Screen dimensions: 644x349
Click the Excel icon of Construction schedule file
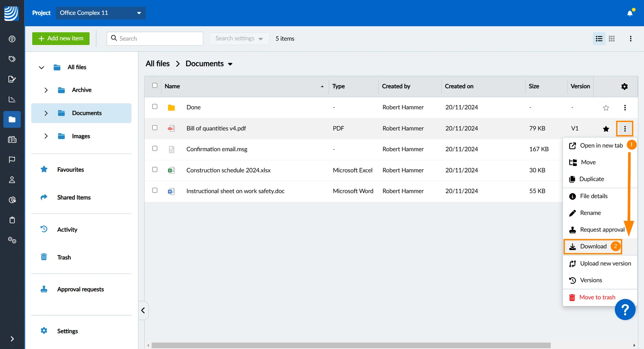click(171, 170)
